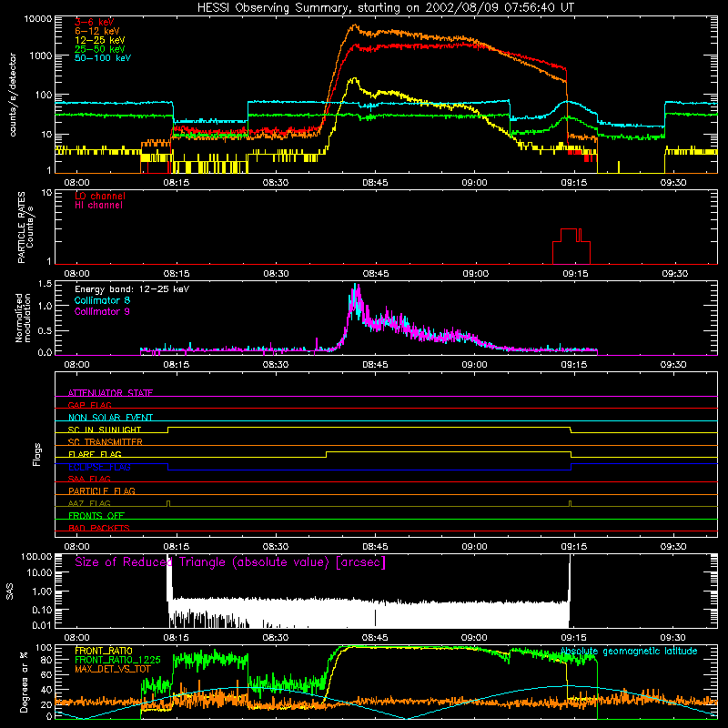Click the NON_SOLAR_EVENT flag label
The height and width of the screenshot is (728, 728).
[110, 418]
